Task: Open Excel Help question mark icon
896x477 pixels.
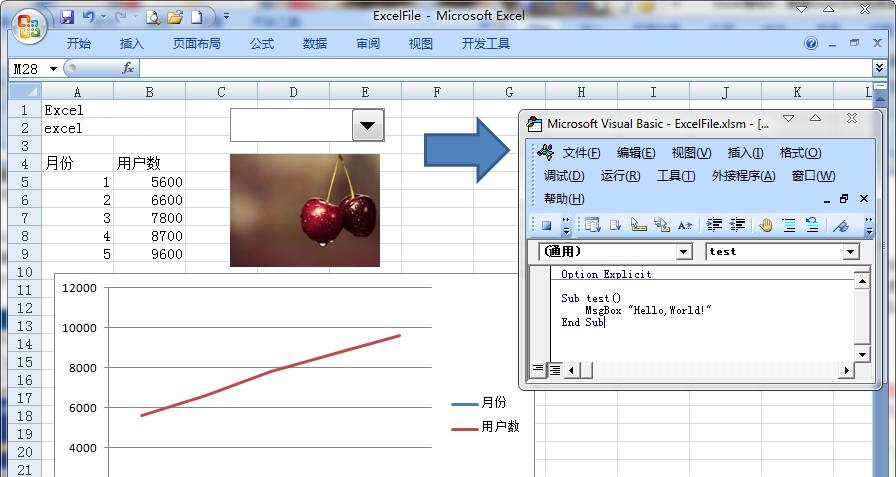Action: [x=810, y=43]
